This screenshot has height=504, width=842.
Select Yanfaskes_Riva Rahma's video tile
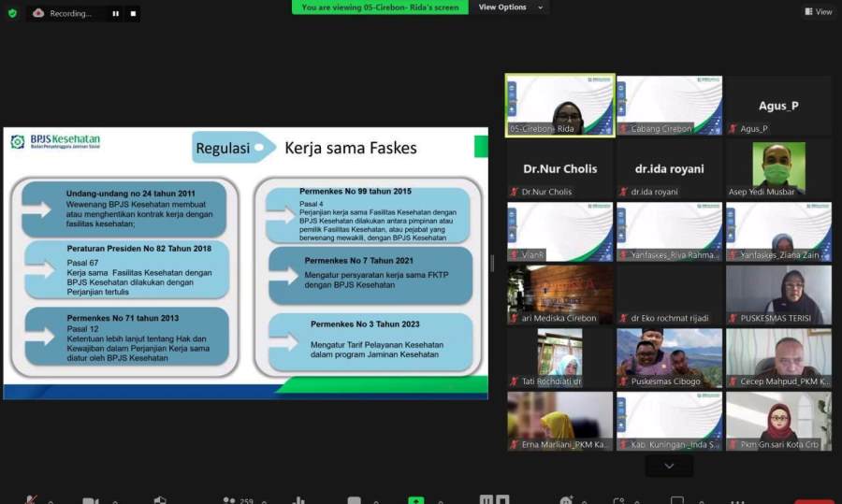point(669,232)
